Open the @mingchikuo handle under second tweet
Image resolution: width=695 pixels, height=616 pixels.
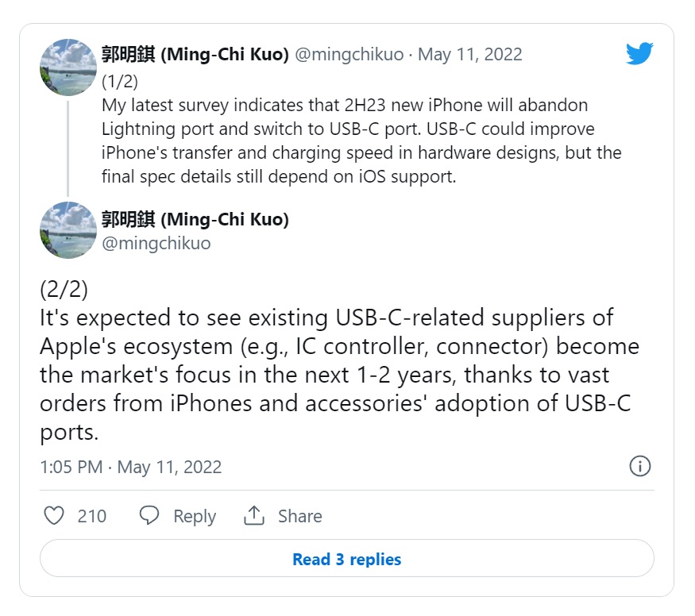click(x=156, y=243)
